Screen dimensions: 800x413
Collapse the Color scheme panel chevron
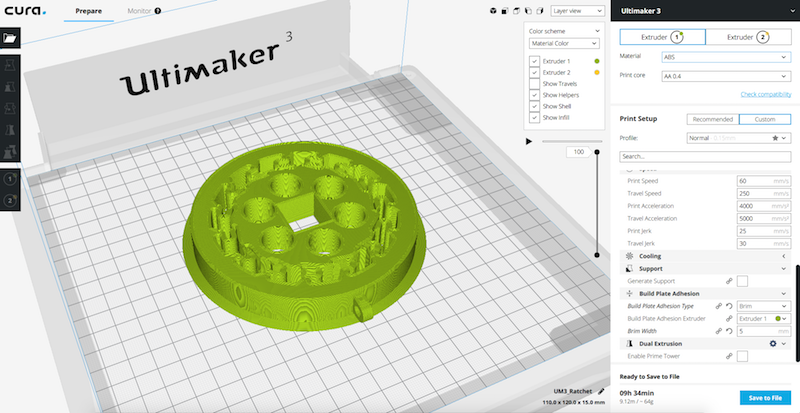tap(596, 31)
